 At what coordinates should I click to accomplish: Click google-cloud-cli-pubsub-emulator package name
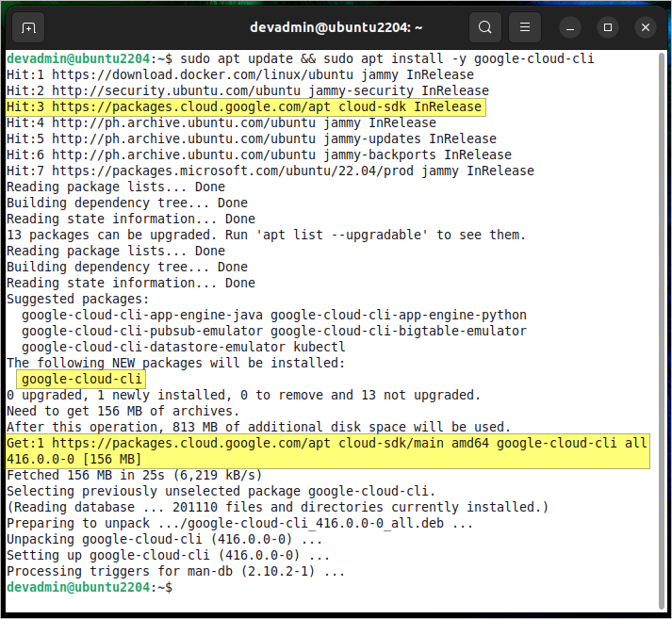click(x=142, y=331)
